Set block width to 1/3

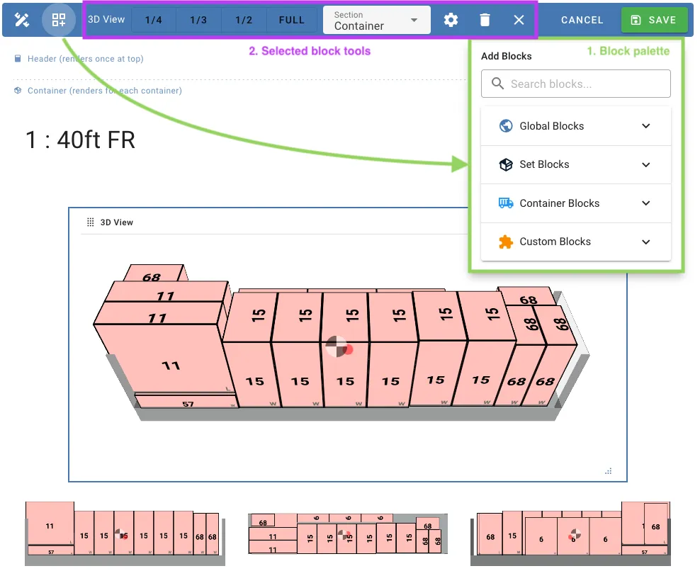coord(198,20)
